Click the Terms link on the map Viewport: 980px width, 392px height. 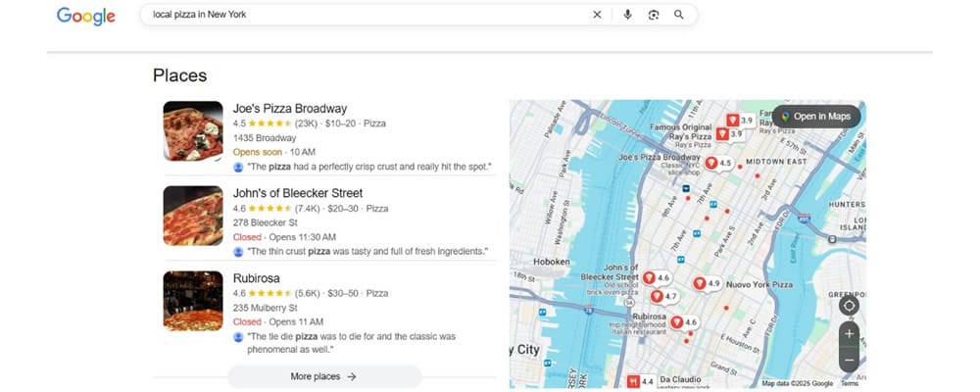pyautogui.click(x=850, y=383)
